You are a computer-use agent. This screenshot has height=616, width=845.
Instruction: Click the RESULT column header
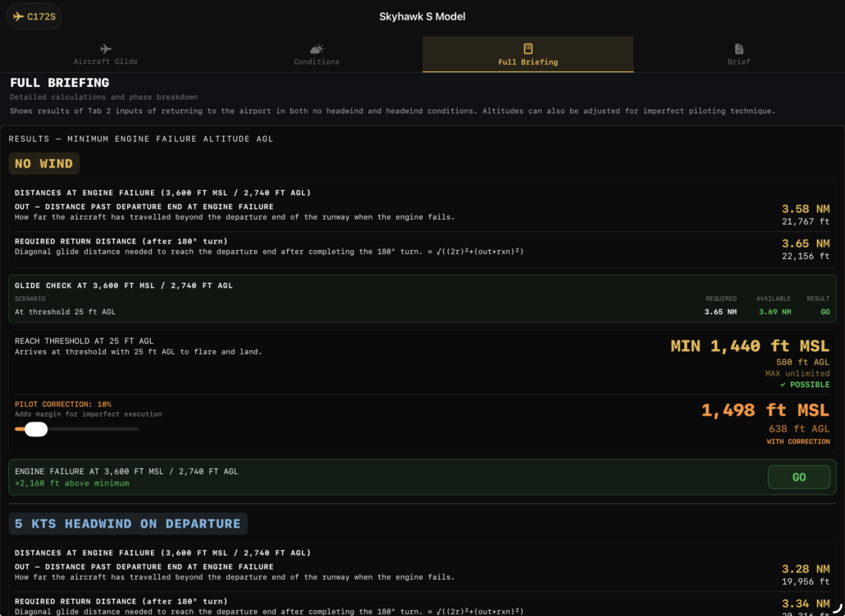click(x=818, y=299)
